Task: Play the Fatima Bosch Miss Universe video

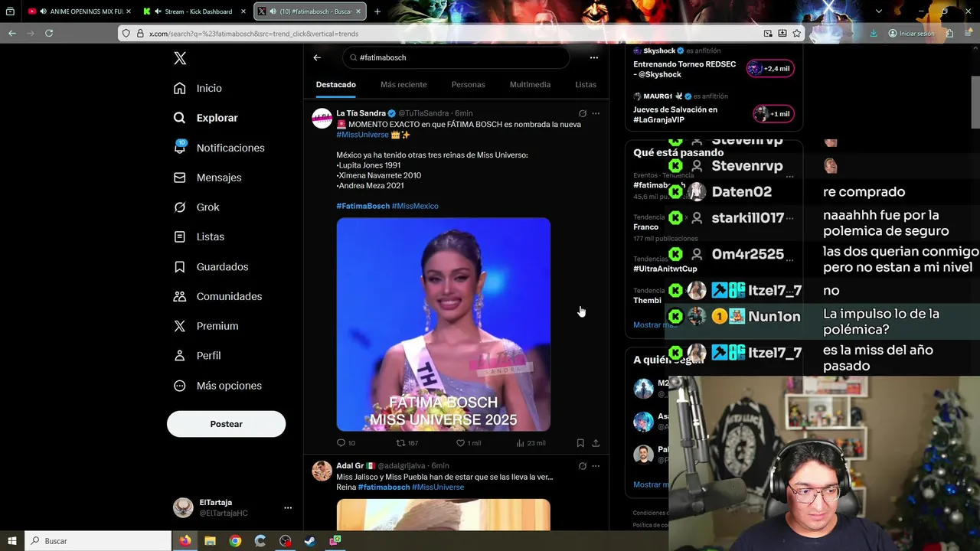Action: click(x=443, y=324)
